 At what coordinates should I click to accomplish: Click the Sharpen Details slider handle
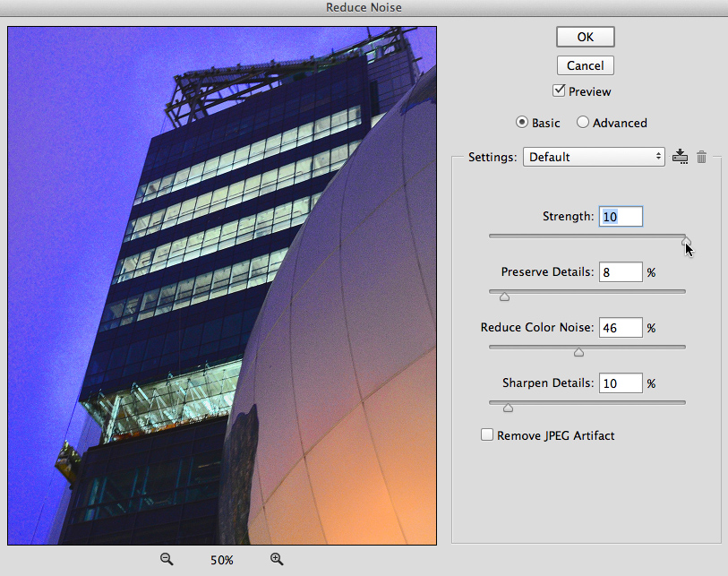tap(508, 408)
